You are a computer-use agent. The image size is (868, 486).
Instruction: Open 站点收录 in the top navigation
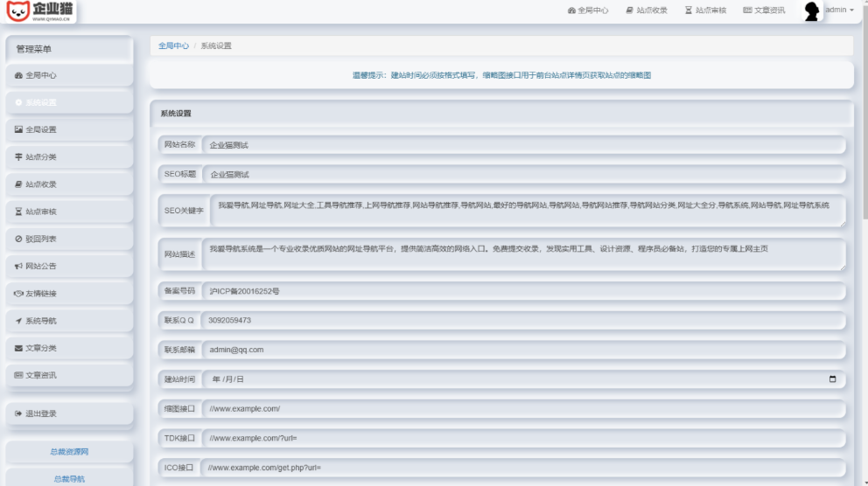click(x=647, y=10)
